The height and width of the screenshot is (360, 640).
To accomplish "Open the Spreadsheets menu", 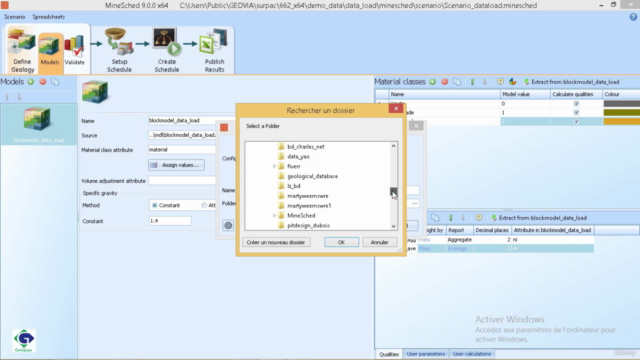I will (49, 17).
